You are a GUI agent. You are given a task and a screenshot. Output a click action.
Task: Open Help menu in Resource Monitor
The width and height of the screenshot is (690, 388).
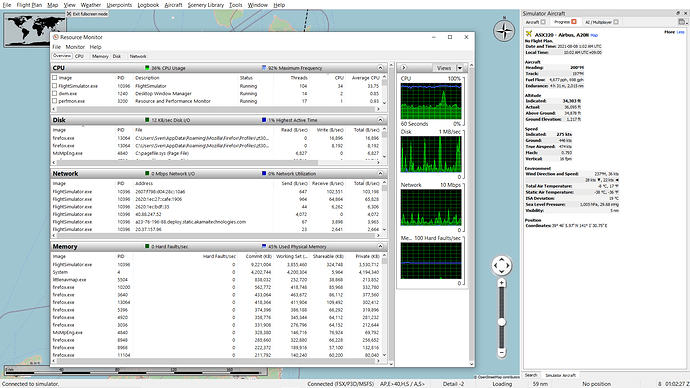95,47
